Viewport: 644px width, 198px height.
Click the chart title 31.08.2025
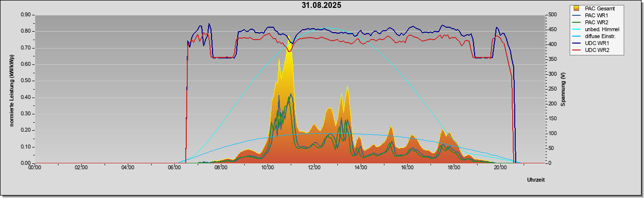pyautogui.click(x=322, y=5)
